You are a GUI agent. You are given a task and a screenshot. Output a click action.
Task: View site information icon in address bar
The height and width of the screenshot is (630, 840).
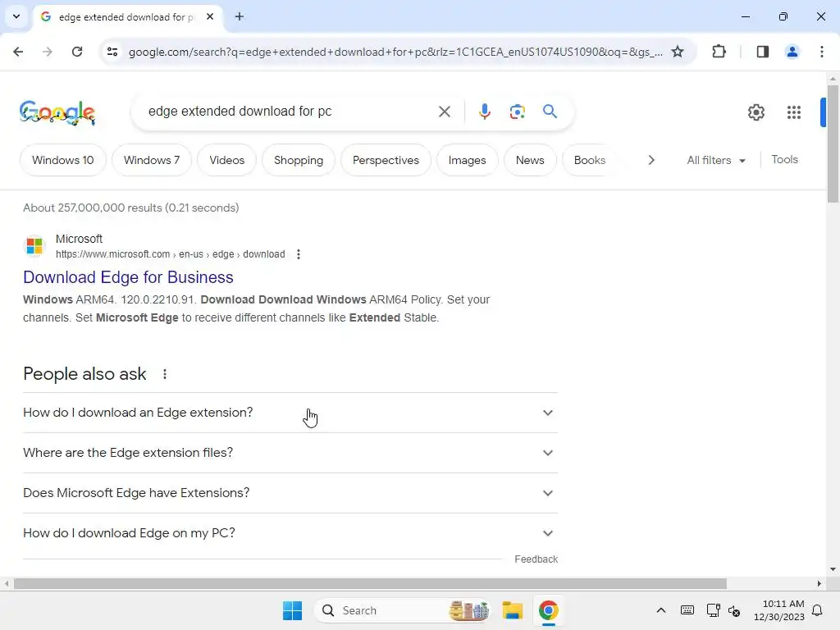pos(112,52)
